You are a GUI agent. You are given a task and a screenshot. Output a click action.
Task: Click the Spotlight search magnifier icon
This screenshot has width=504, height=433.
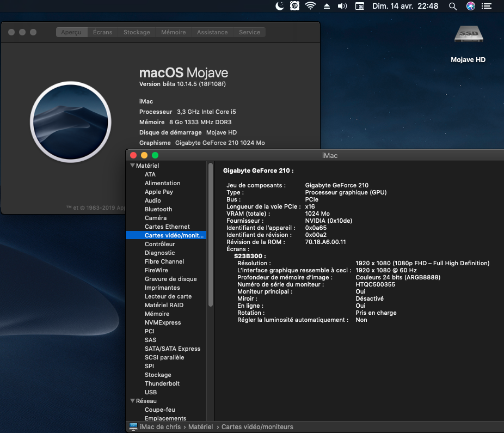click(x=452, y=6)
